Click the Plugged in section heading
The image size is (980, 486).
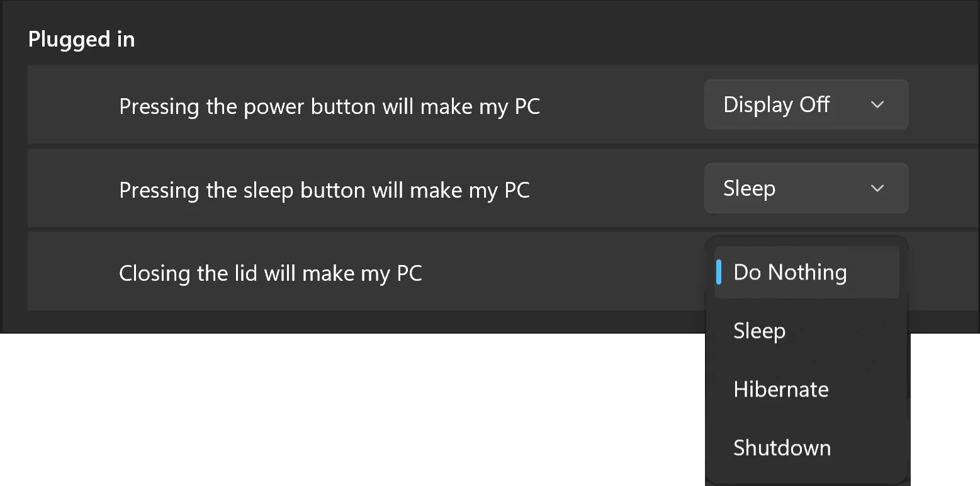coord(82,40)
